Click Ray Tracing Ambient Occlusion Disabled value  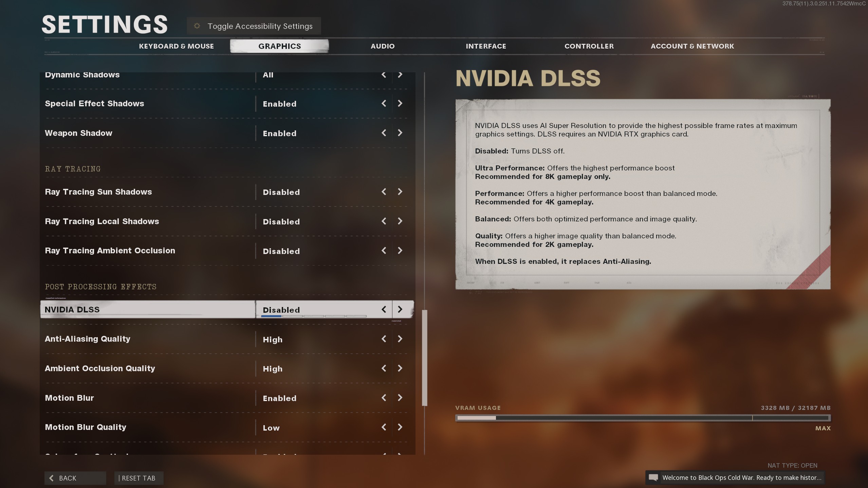tap(281, 251)
